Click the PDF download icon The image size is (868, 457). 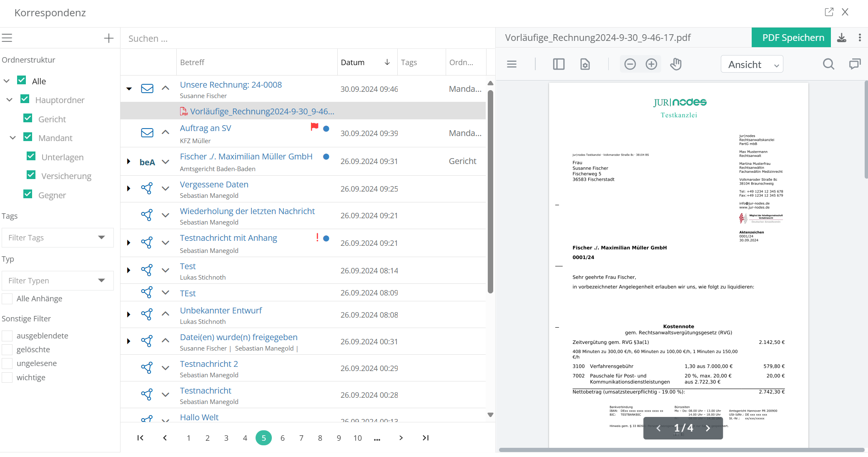coord(841,38)
